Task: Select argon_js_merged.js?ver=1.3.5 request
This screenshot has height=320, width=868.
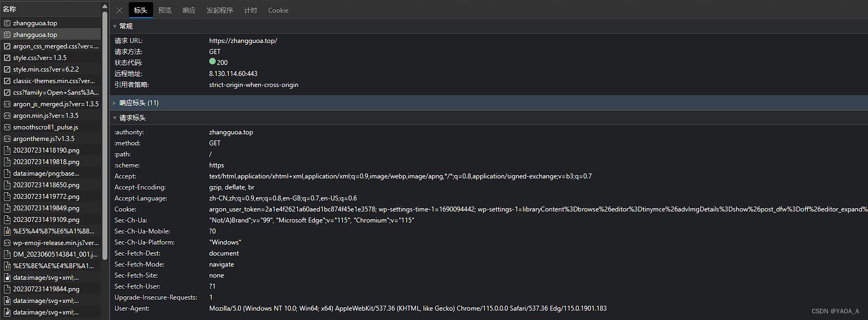Action: click(x=51, y=104)
